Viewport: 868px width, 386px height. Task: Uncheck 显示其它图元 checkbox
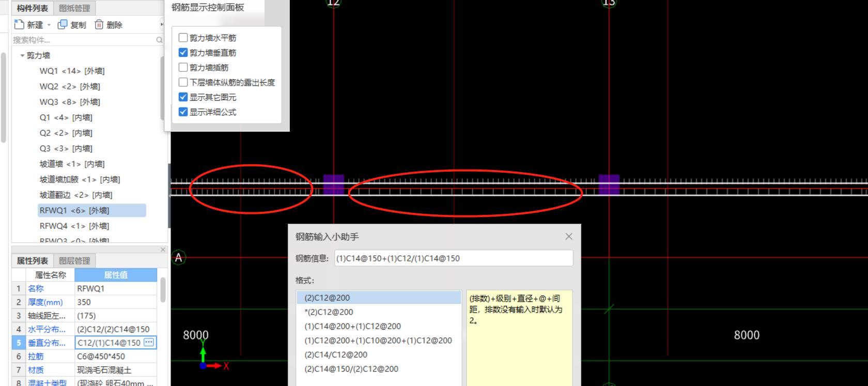[x=183, y=97]
